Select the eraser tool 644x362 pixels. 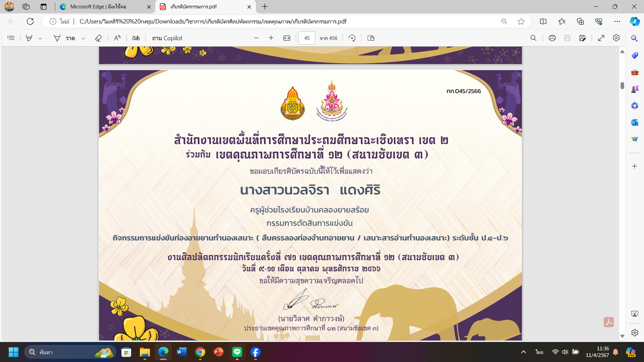(98, 38)
